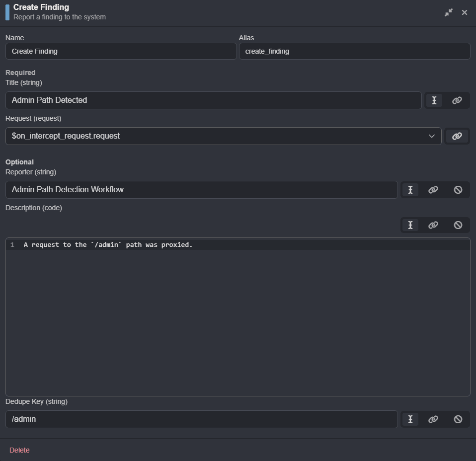
Task: Collapse the Create Finding dialog
Action: pos(449,12)
